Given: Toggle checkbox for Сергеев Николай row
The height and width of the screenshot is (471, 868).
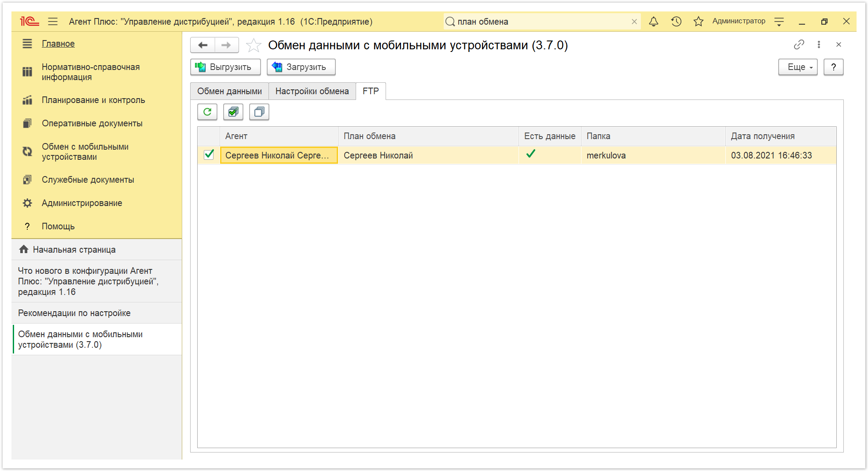Looking at the screenshot, I should 209,155.
